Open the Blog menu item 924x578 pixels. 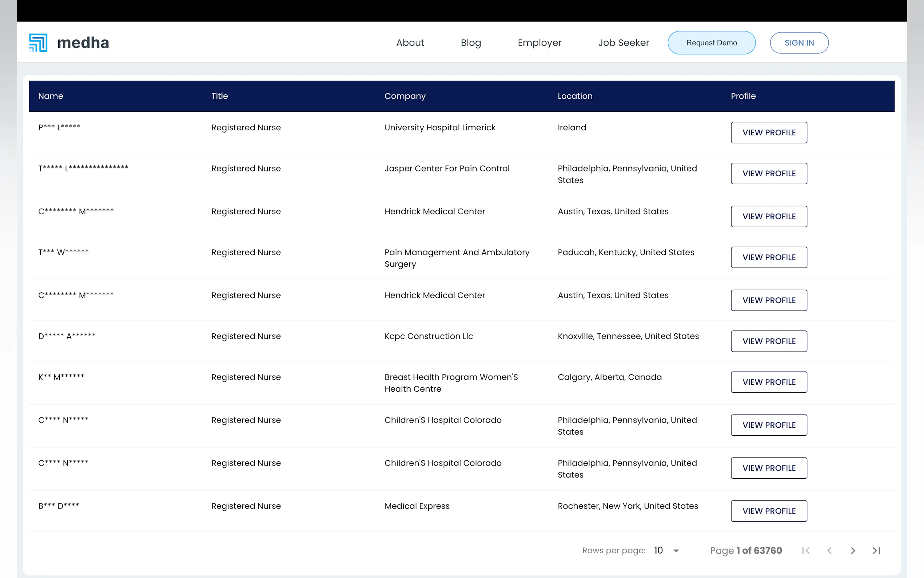pyautogui.click(x=471, y=43)
